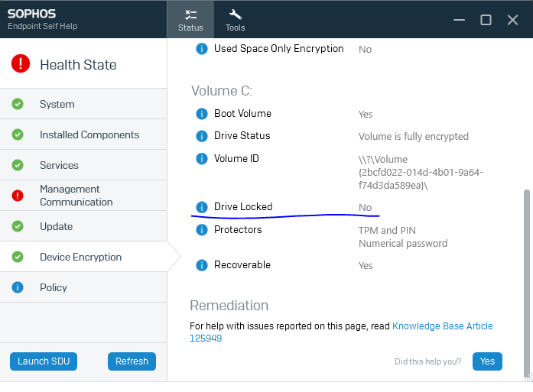Maximize the Sophos window
The image size is (533, 392).
tap(486, 20)
